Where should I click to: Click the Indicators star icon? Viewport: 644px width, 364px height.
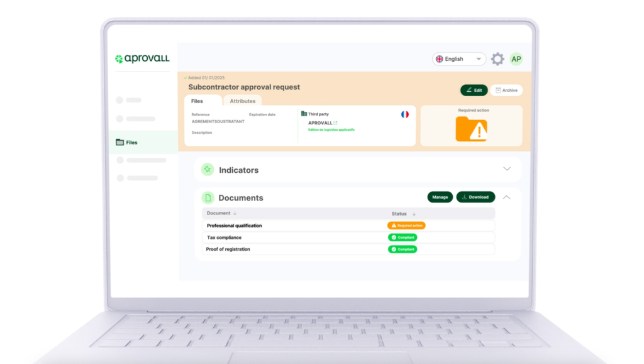click(x=208, y=170)
